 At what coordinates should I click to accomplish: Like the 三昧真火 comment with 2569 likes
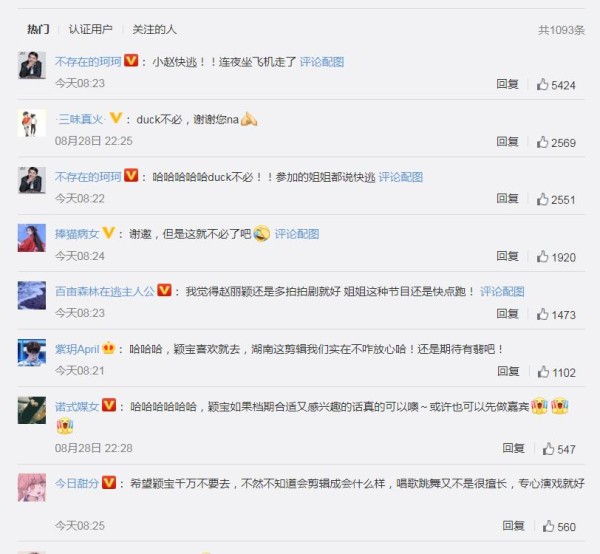[543, 142]
